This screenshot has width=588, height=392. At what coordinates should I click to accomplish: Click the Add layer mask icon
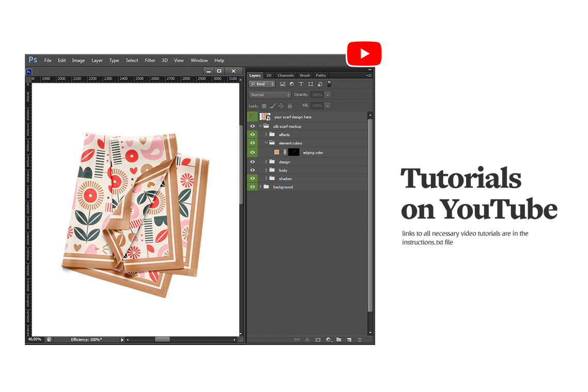[318, 339]
